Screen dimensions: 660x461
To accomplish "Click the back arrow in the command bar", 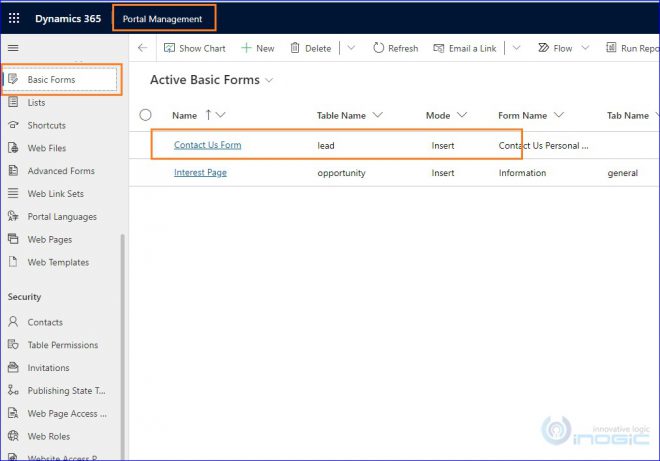I will coord(142,48).
